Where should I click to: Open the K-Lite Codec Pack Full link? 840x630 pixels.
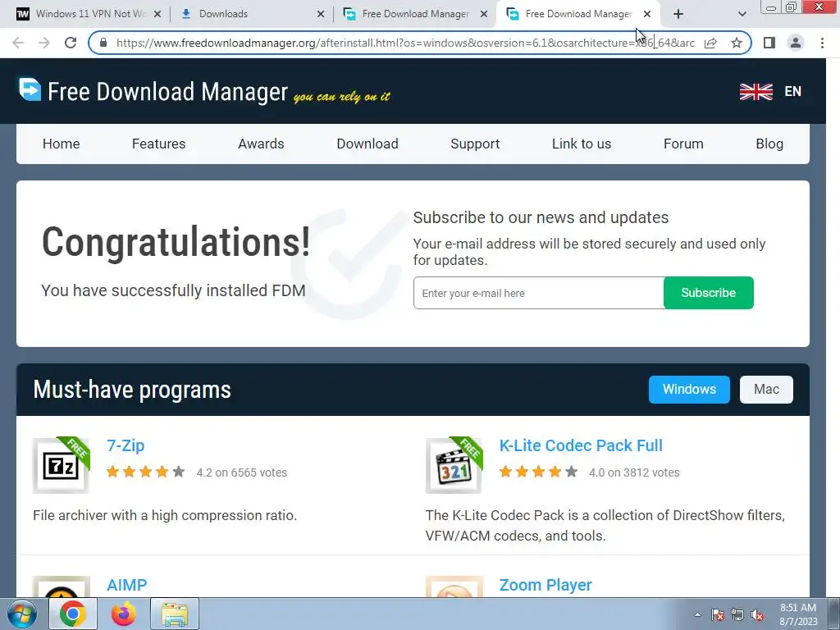(x=581, y=445)
